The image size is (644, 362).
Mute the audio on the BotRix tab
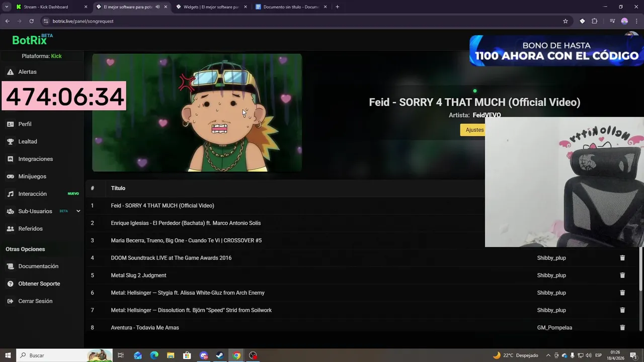tap(157, 7)
